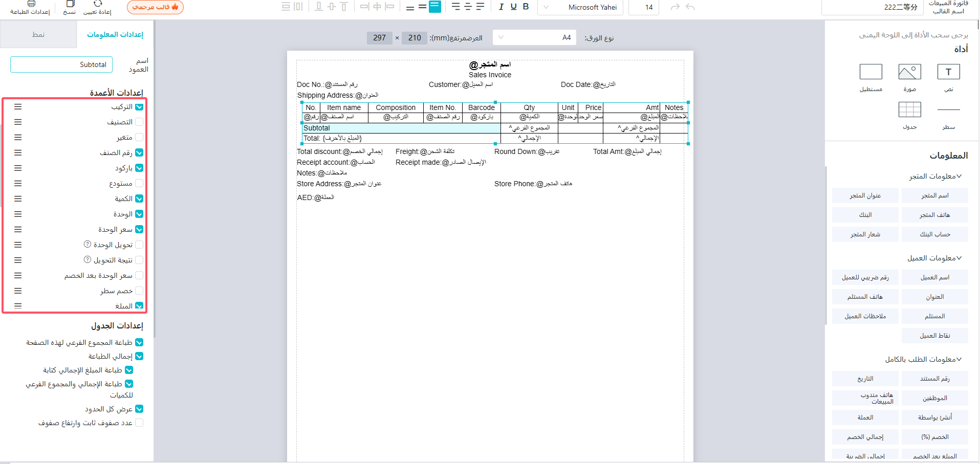This screenshot has width=980, height=464.
Task: Select the rectangle (مستطيل) tool
Action: coord(870,72)
